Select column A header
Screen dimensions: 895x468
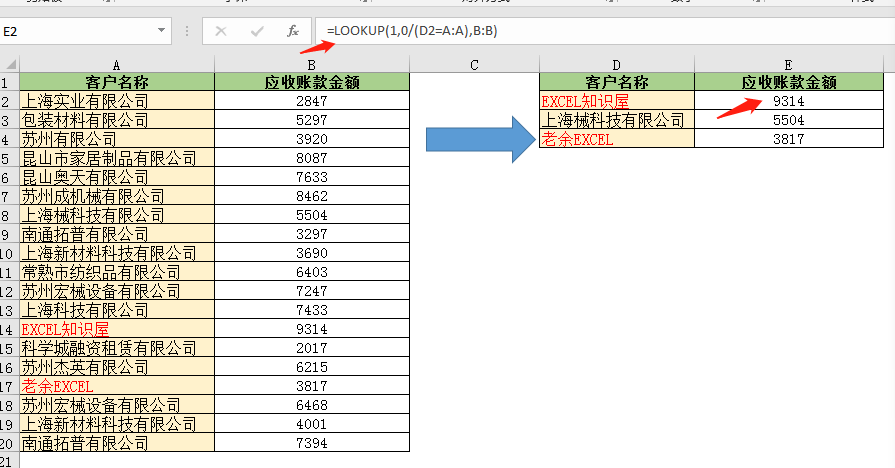(117, 64)
